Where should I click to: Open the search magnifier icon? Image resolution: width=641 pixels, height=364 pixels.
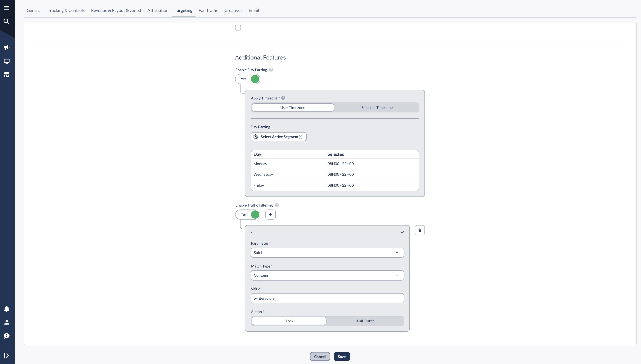pos(7,22)
